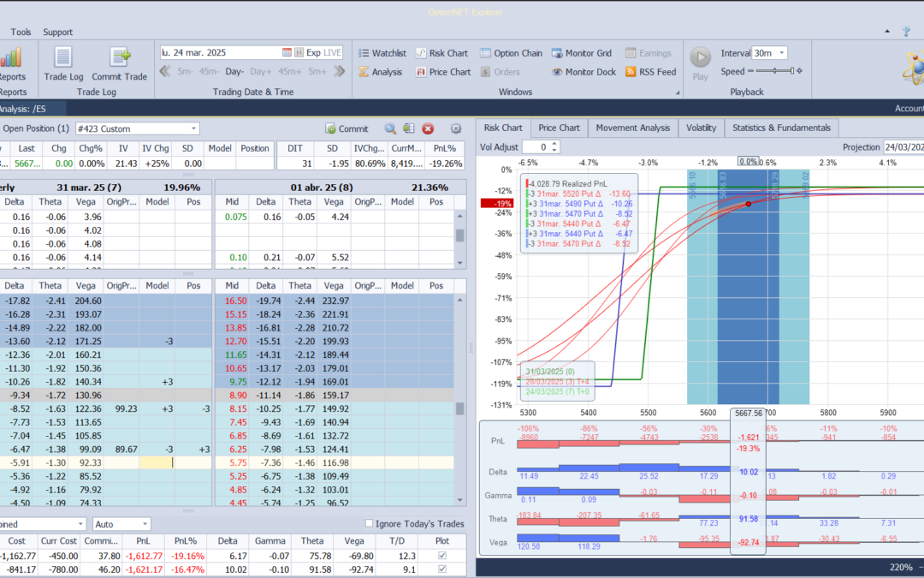Click the upper option chain vertical scrollbar
The width and height of the screenshot is (924, 578).
point(460,239)
